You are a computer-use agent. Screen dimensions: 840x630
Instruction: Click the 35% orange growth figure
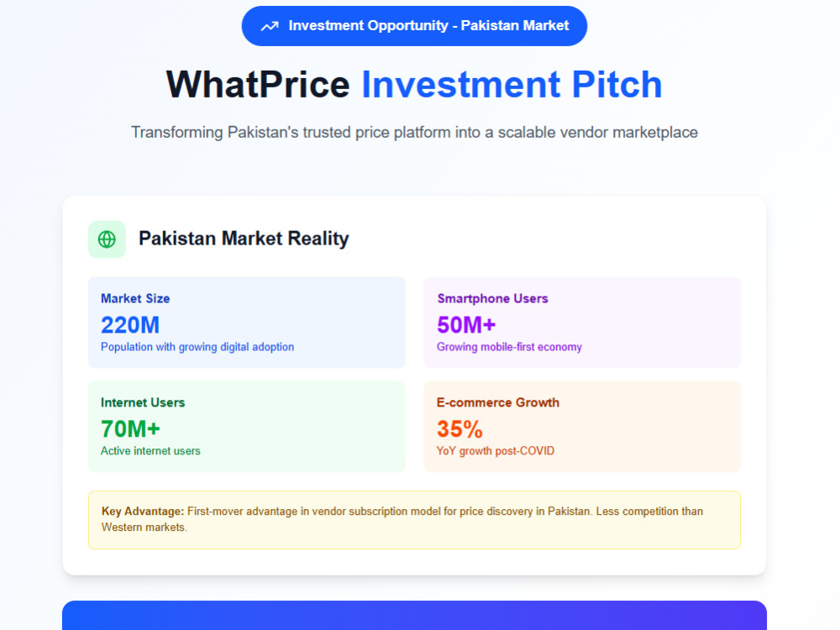point(459,428)
